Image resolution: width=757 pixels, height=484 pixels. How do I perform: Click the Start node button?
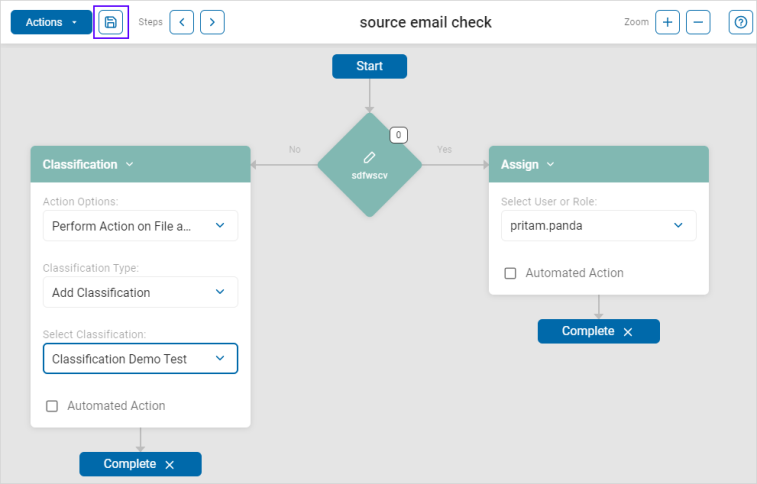pos(369,66)
